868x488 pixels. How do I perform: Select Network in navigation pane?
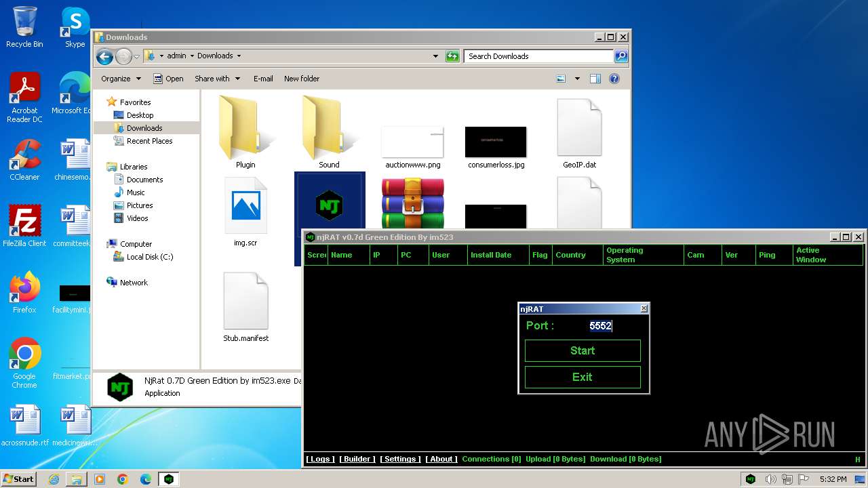pyautogui.click(x=134, y=283)
